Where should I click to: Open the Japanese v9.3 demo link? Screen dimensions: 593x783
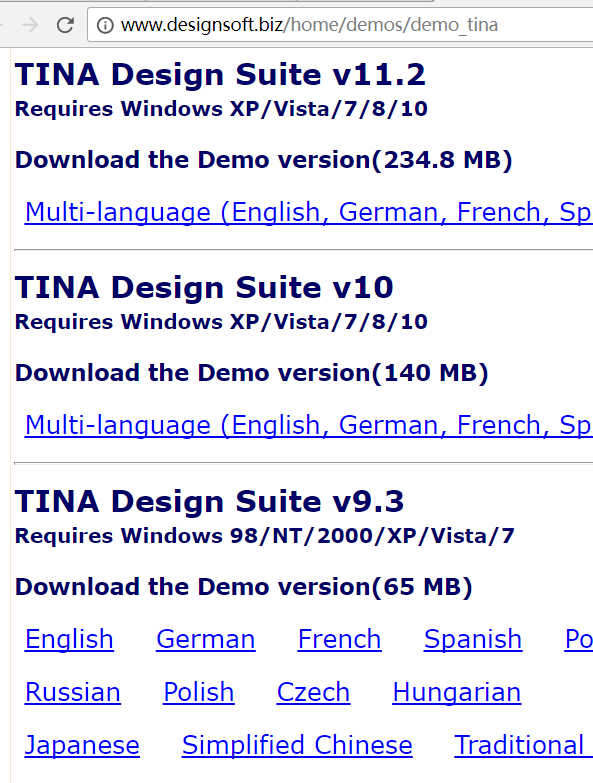point(82,745)
